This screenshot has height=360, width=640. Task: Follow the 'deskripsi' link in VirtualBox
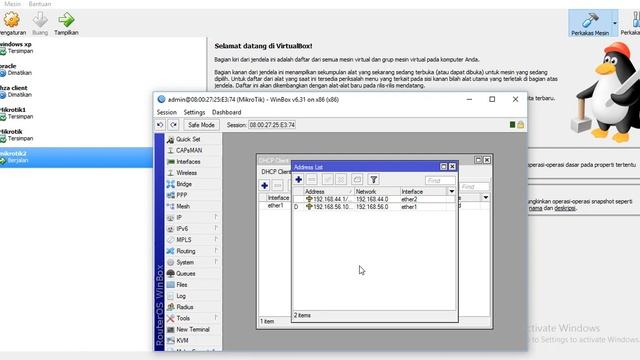click(x=564, y=208)
